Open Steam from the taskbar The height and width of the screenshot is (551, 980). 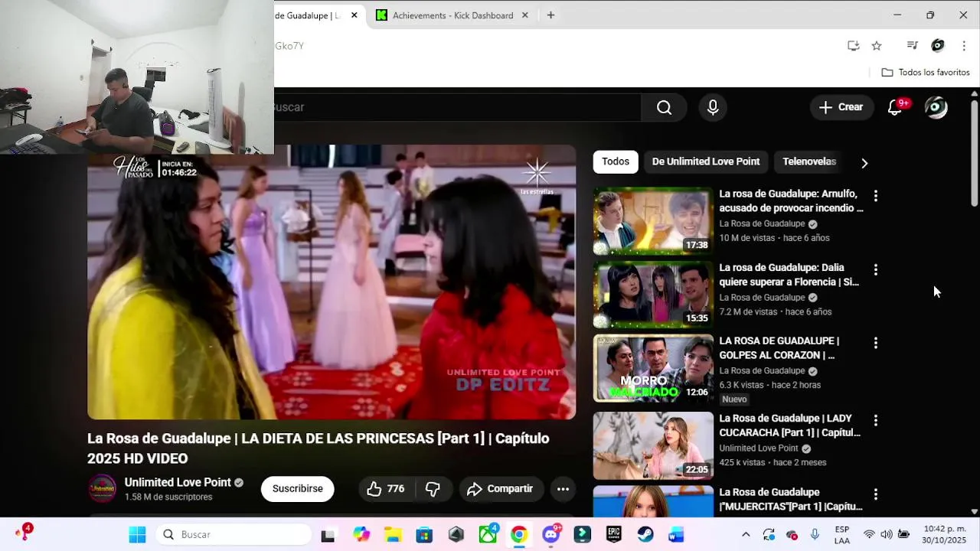645,534
